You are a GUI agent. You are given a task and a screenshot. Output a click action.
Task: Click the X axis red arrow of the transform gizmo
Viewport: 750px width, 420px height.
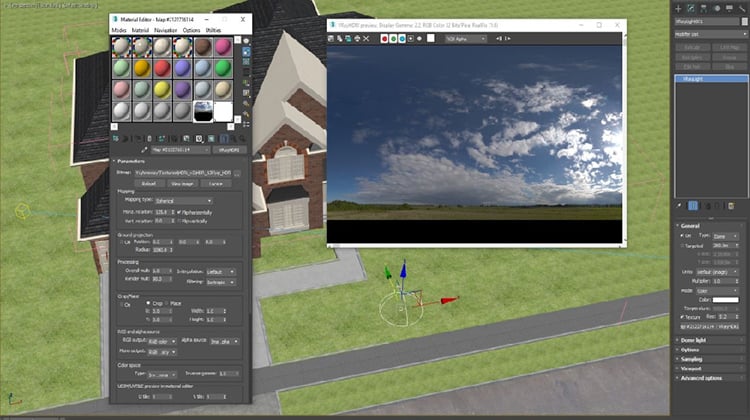tap(449, 300)
